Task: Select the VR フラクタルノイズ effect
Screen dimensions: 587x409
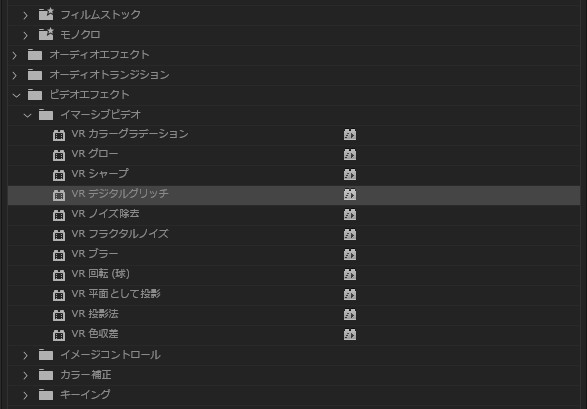Action: tap(294, 235)
